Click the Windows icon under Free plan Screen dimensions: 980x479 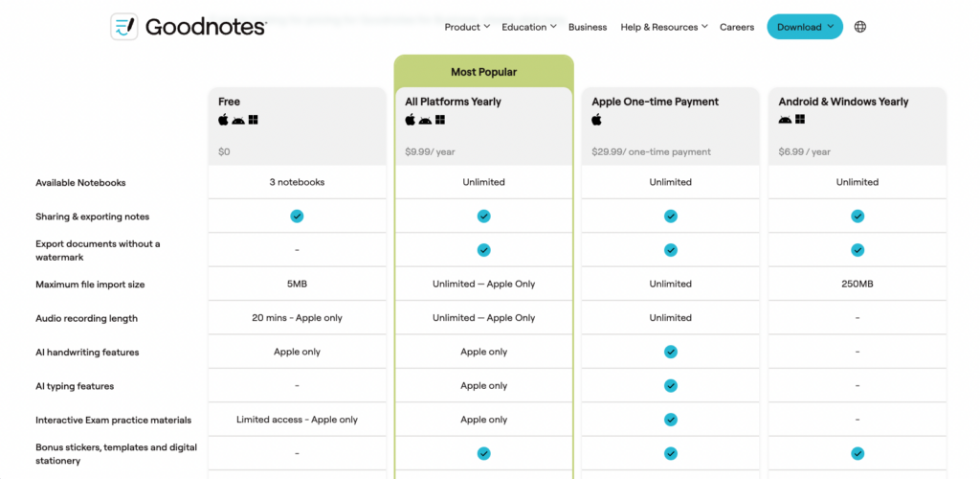coord(253,120)
